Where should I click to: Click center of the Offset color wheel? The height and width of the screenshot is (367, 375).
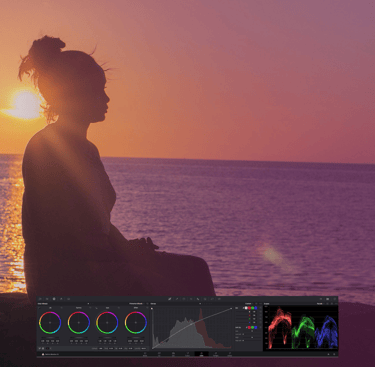pos(136,323)
